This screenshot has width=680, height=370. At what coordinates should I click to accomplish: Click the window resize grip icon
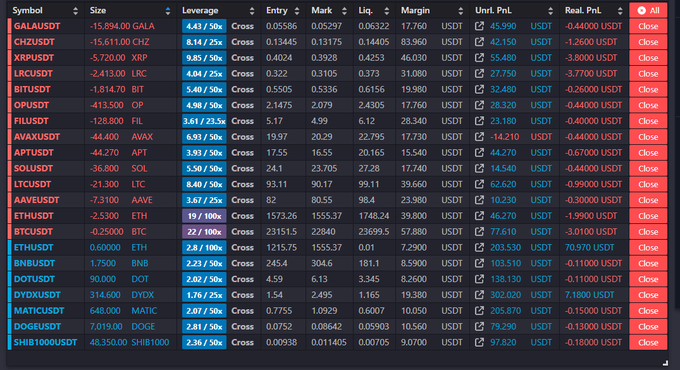point(665,363)
